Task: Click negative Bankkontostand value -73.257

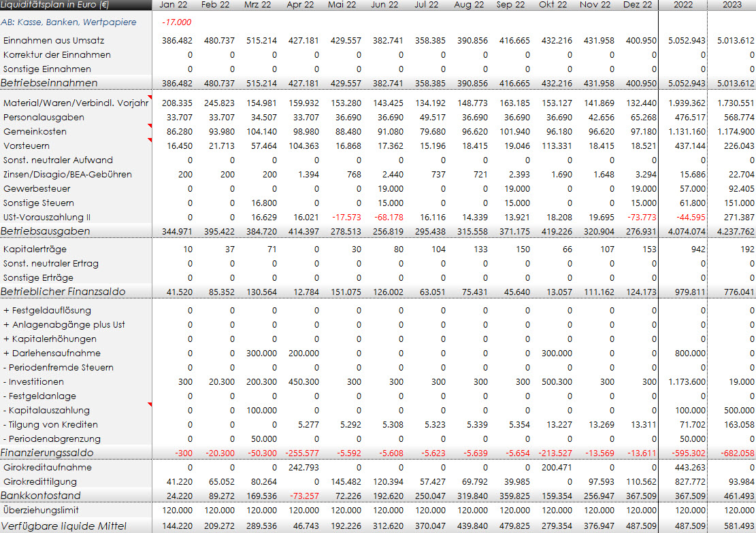Action: [x=303, y=496]
